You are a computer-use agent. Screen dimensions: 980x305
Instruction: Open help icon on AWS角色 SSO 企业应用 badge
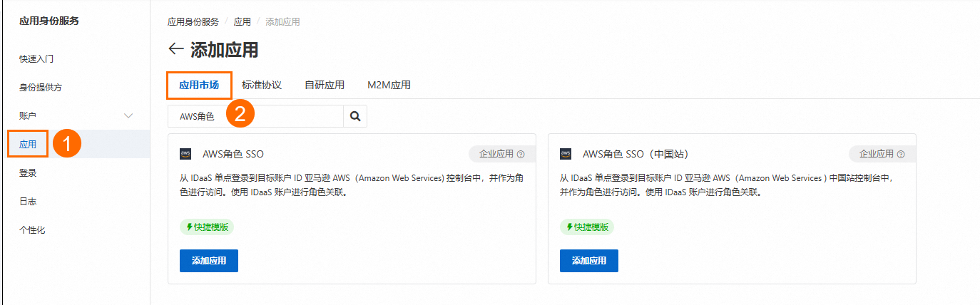point(521,154)
